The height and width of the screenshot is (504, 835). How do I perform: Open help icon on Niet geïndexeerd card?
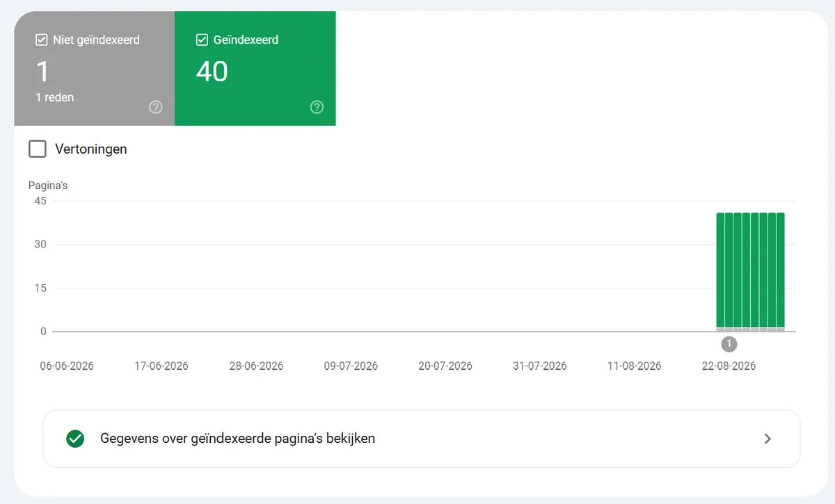coord(156,107)
